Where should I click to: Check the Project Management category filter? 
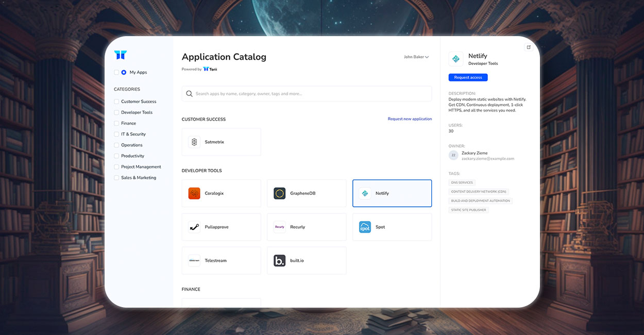click(116, 166)
